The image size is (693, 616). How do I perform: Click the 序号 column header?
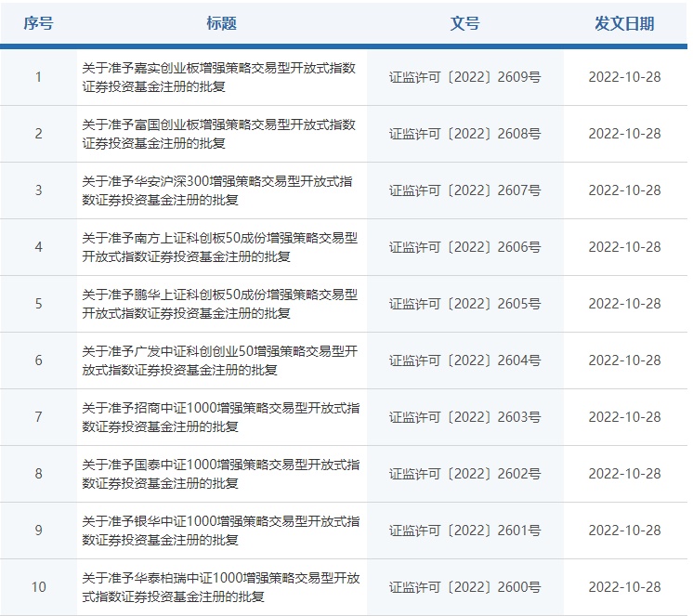38,23
